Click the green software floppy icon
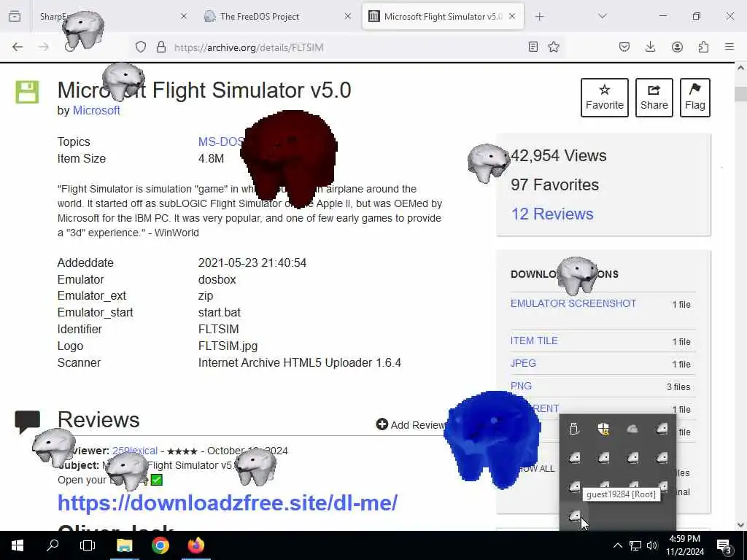747x560 pixels. pyautogui.click(x=27, y=92)
